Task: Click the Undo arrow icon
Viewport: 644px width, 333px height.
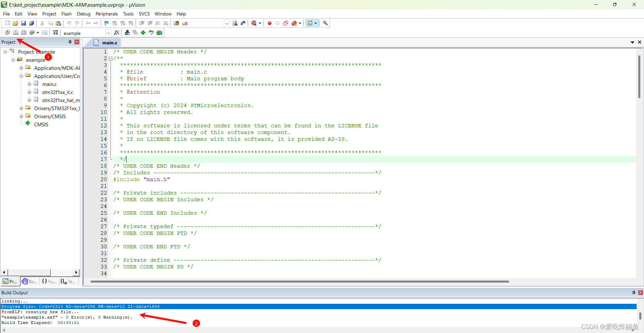Action: (69, 23)
